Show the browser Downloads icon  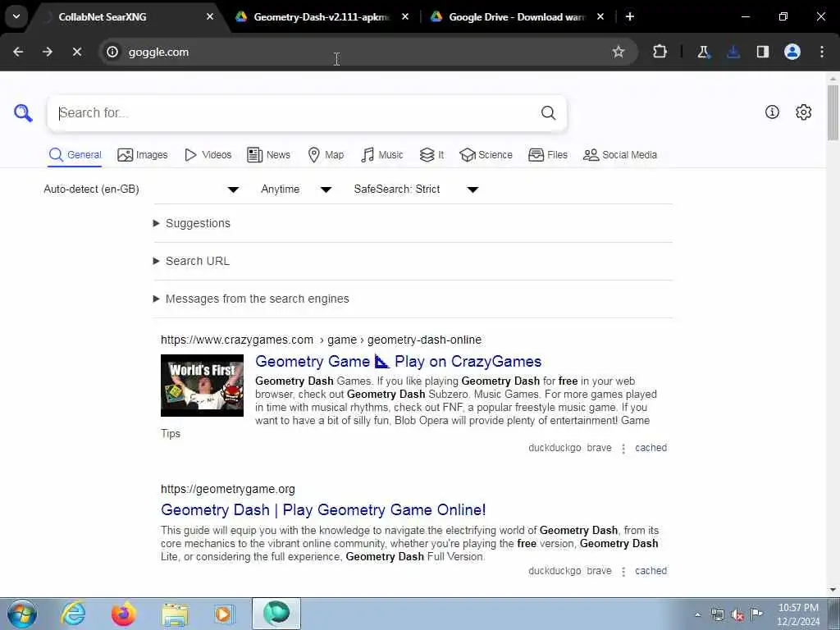[x=733, y=52]
